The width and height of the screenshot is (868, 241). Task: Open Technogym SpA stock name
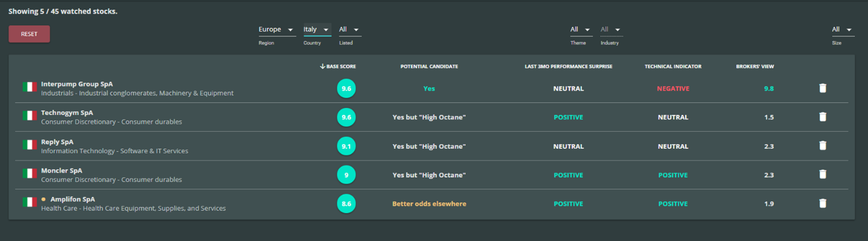pyautogui.click(x=67, y=112)
